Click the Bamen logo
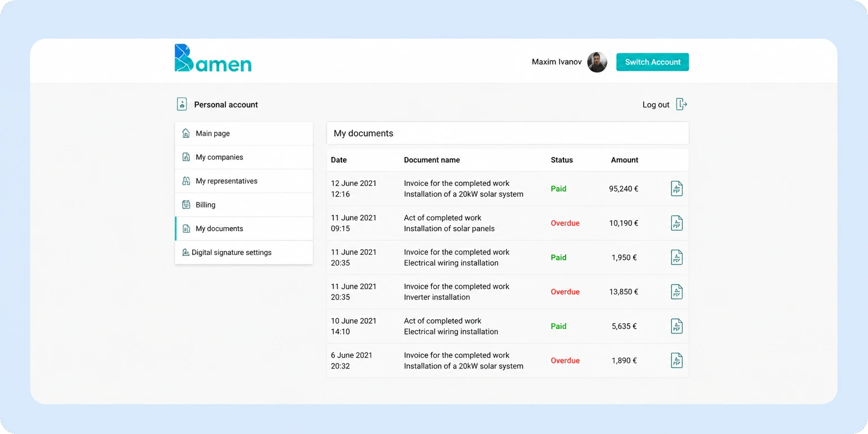868x434 pixels. 213,58
